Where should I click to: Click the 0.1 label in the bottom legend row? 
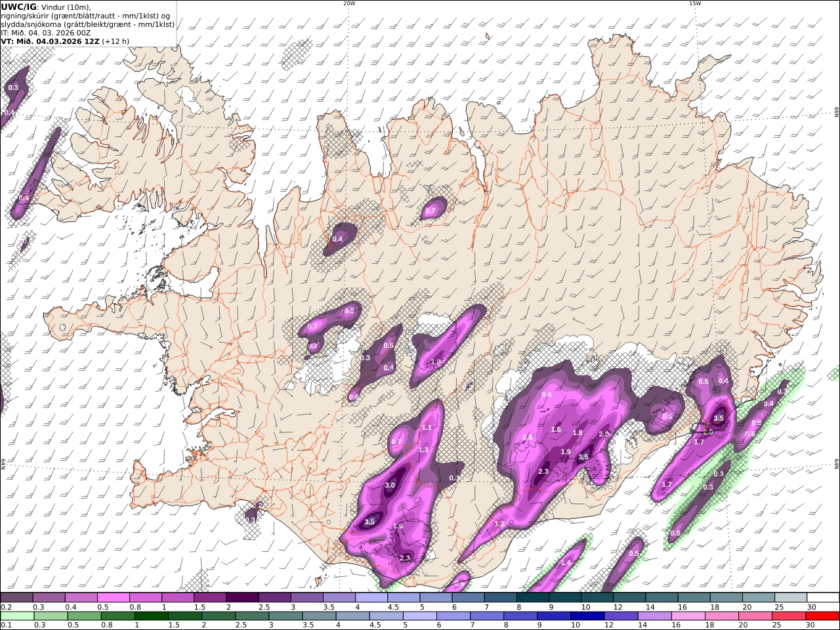6,625
